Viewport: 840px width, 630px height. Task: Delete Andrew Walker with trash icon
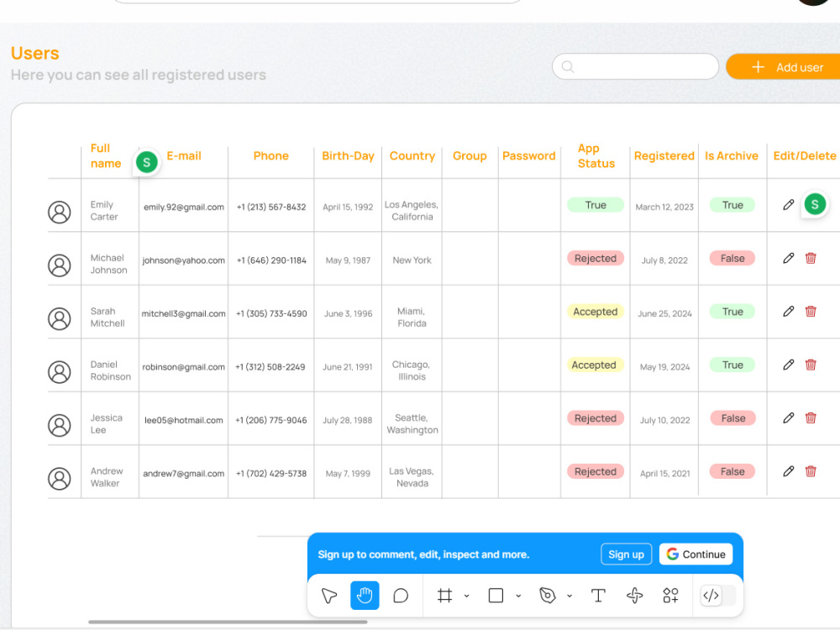pyautogui.click(x=811, y=471)
